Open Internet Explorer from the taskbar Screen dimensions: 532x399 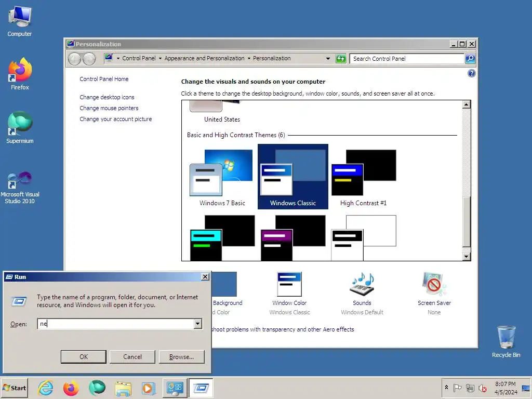point(46,388)
